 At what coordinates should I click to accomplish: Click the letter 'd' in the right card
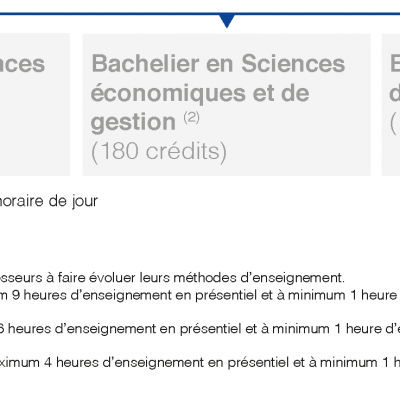[395, 93]
